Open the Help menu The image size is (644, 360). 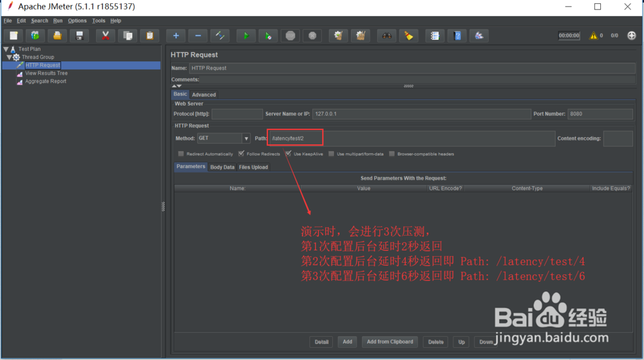tap(116, 21)
